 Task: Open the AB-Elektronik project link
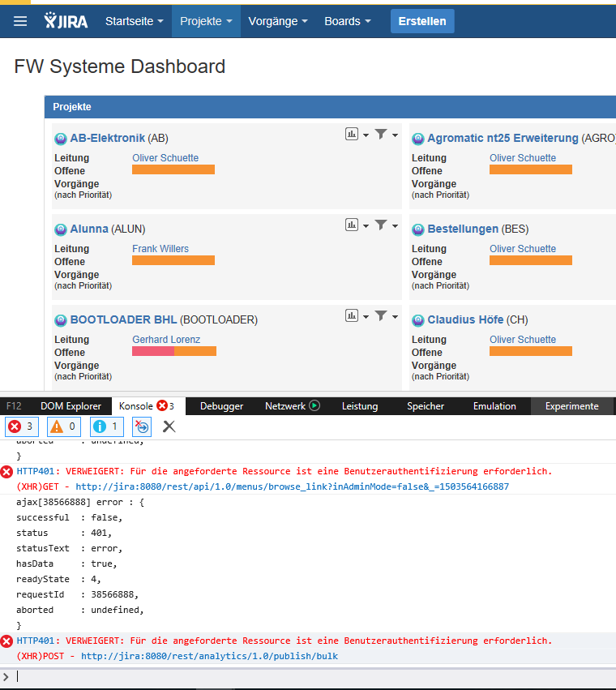tap(107, 138)
